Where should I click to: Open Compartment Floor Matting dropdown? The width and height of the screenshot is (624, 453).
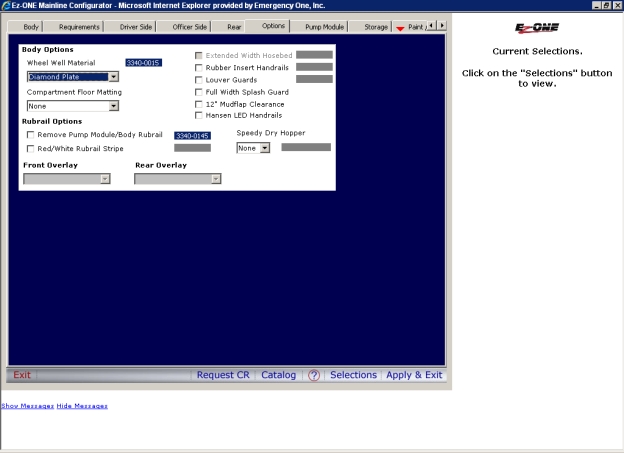tap(73, 106)
